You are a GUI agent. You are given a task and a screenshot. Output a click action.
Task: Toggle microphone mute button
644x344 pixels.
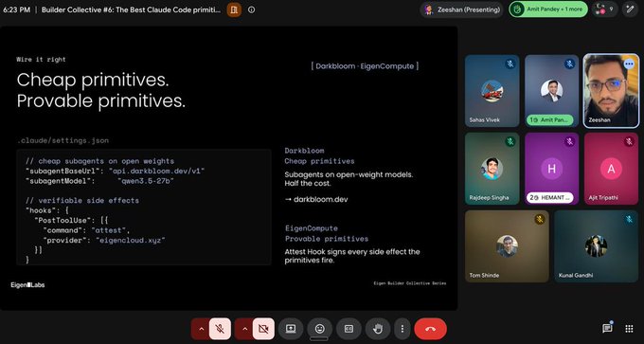coord(220,329)
